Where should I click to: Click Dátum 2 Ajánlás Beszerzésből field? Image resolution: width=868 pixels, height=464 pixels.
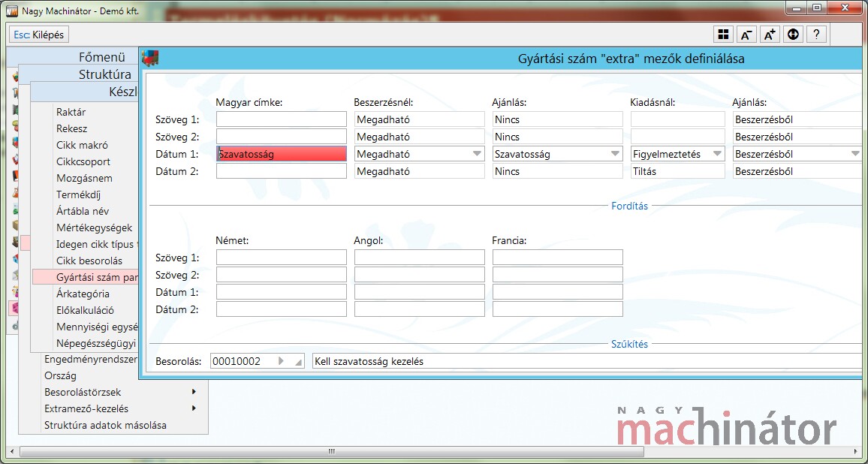coord(797,171)
